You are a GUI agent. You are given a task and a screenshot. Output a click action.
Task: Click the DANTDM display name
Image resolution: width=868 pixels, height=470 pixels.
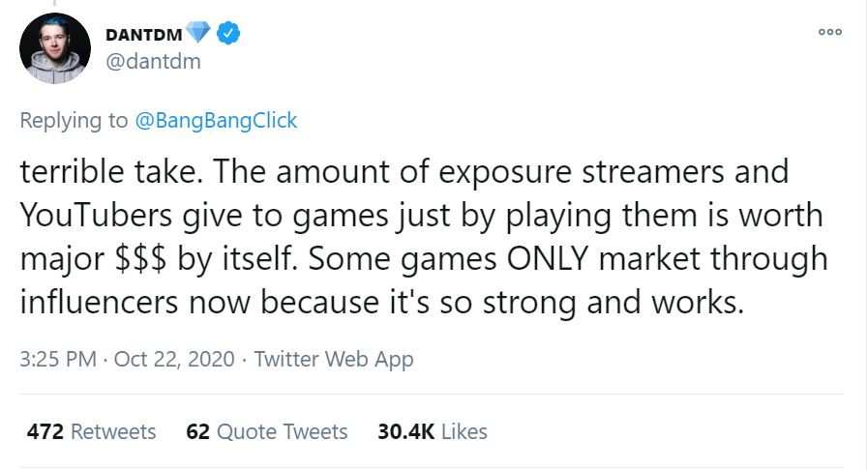tap(143, 35)
